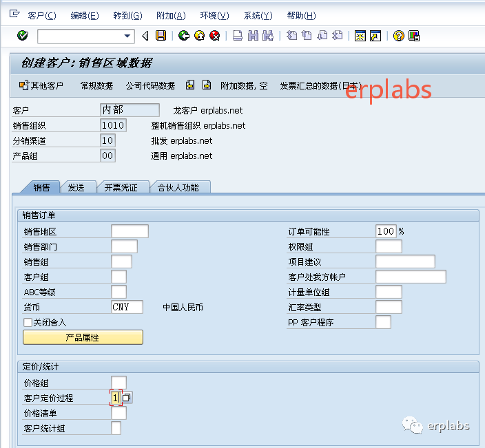Click the 销售地区 input field
This screenshot has width=485, height=448.
130,231
